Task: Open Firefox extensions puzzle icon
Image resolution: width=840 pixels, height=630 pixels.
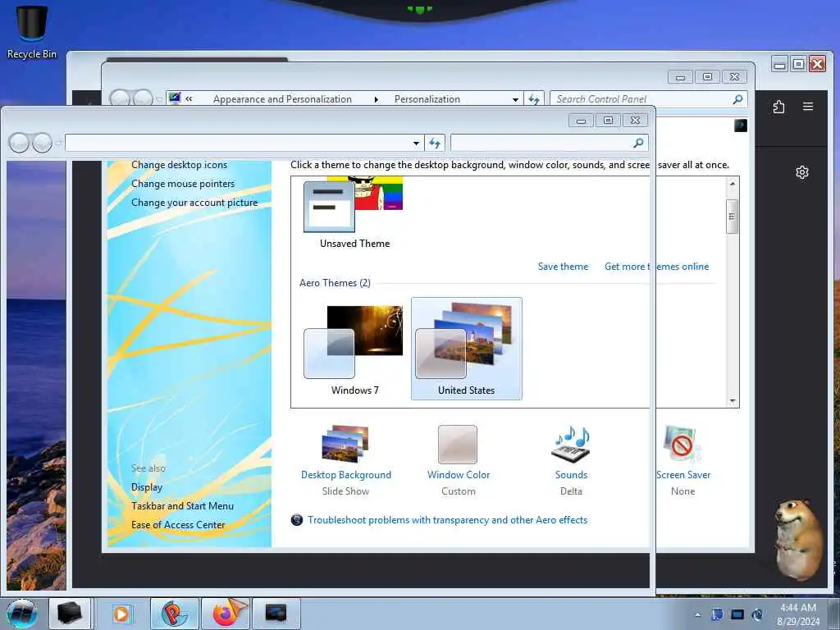Action: 779,107
